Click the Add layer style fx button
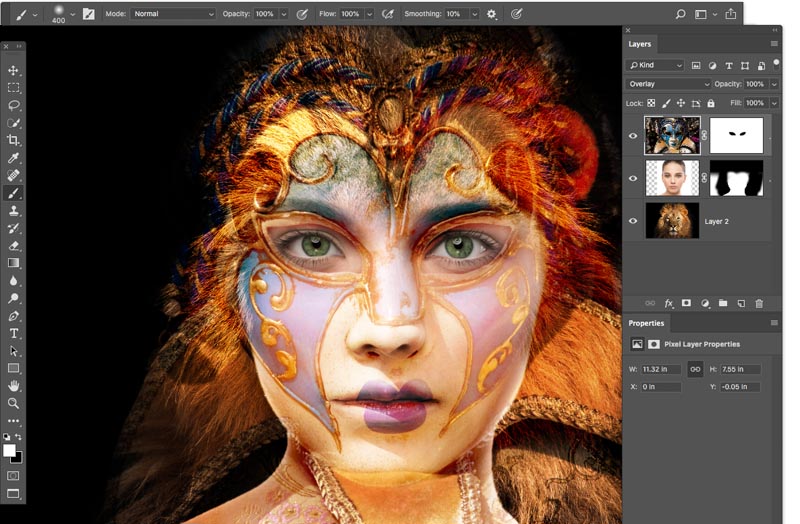 tap(668, 303)
